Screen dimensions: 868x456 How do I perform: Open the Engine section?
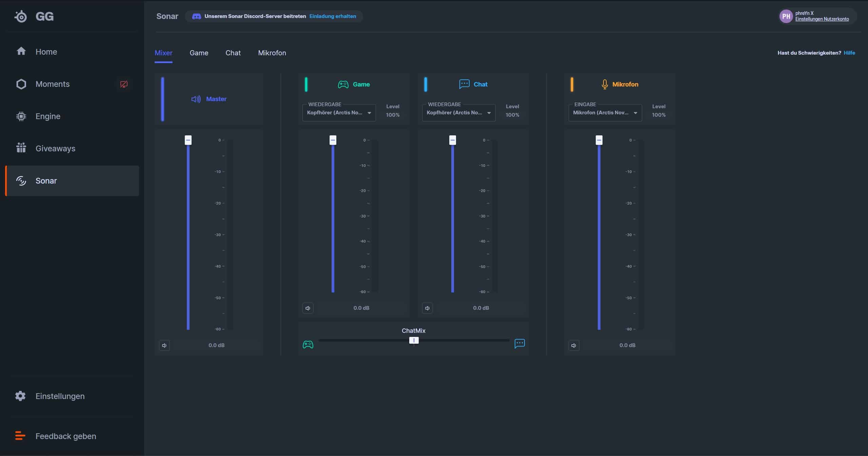click(47, 116)
